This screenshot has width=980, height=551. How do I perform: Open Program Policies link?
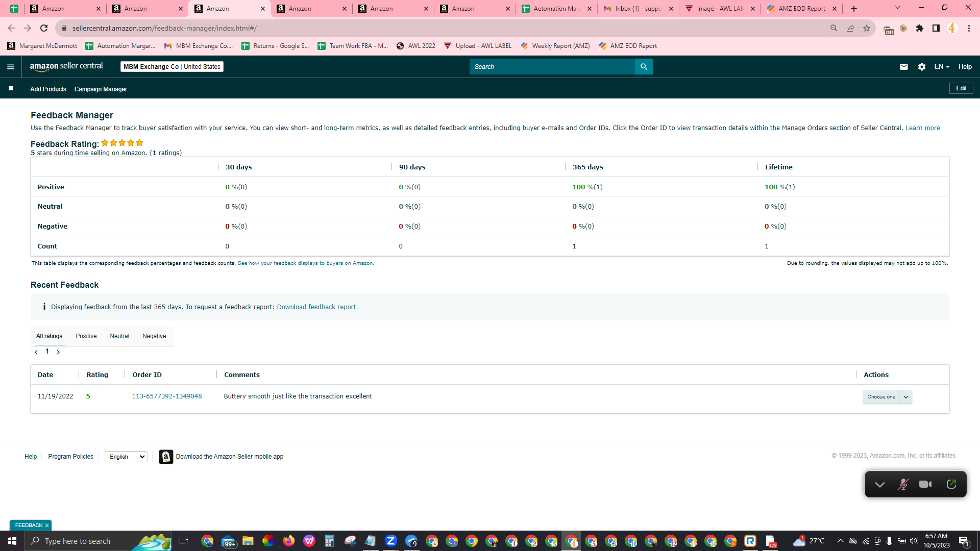click(x=70, y=457)
